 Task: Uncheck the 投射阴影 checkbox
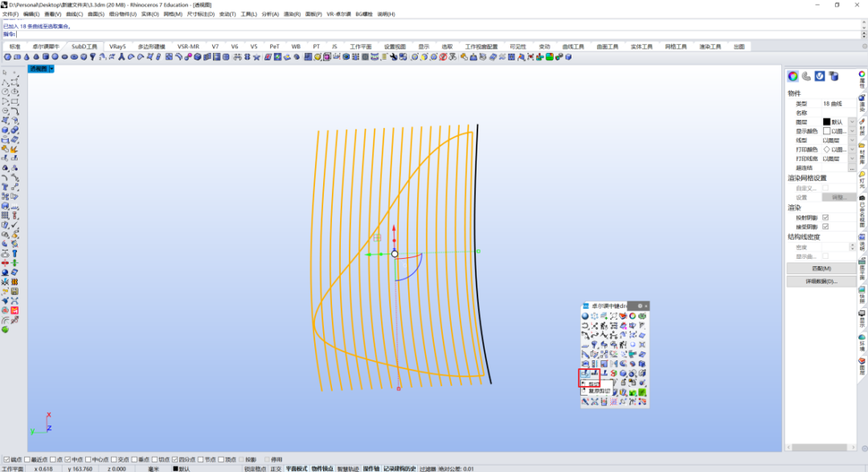coord(825,218)
